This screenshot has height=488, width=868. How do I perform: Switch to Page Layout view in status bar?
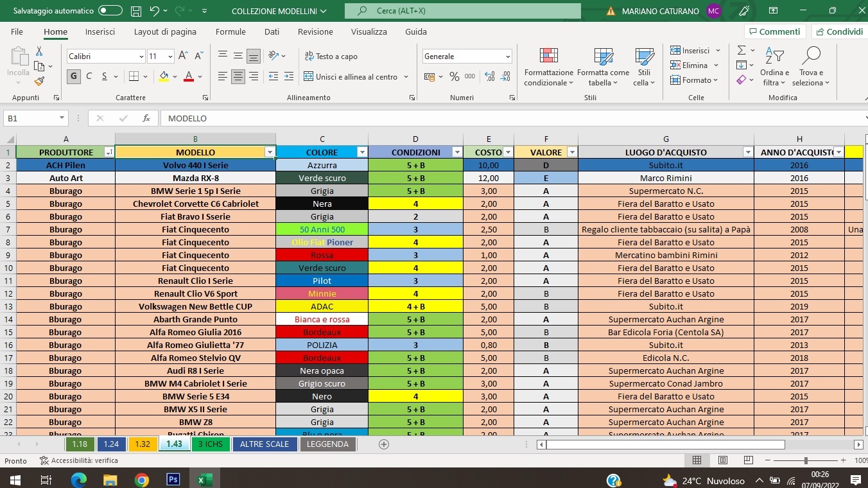[723, 460]
